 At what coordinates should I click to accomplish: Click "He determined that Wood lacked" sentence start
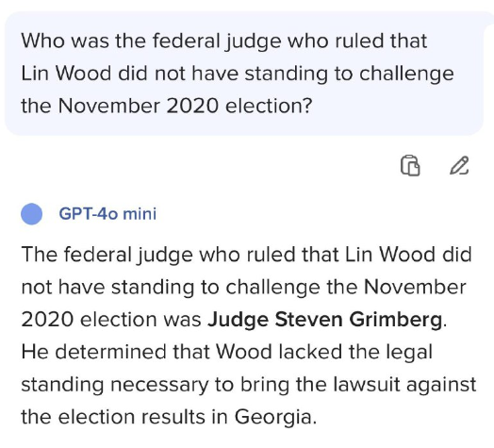pyautogui.click(x=147, y=352)
